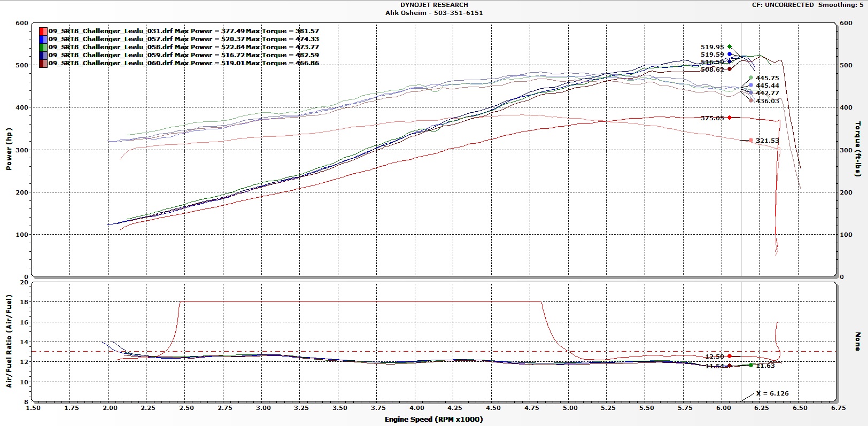Screen dimensions: 868x426
Task: Click the red swatch for run 031
Action: [x=43, y=31]
